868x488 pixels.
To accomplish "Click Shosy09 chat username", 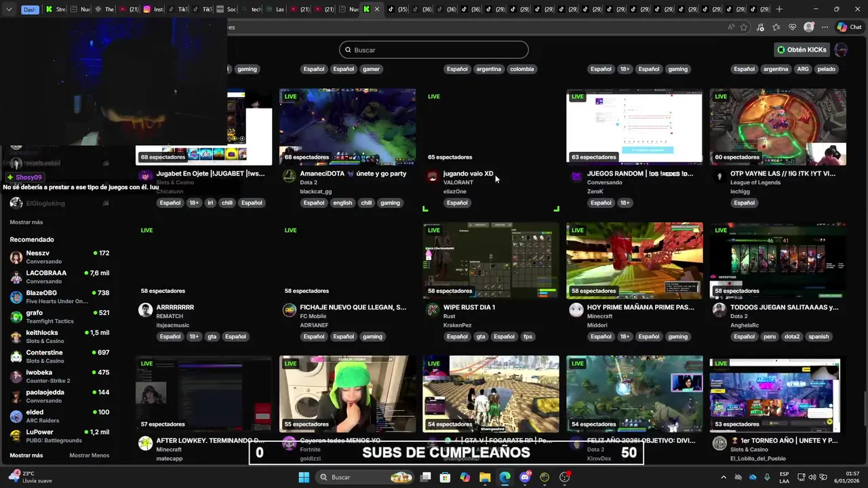I will click(28, 178).
